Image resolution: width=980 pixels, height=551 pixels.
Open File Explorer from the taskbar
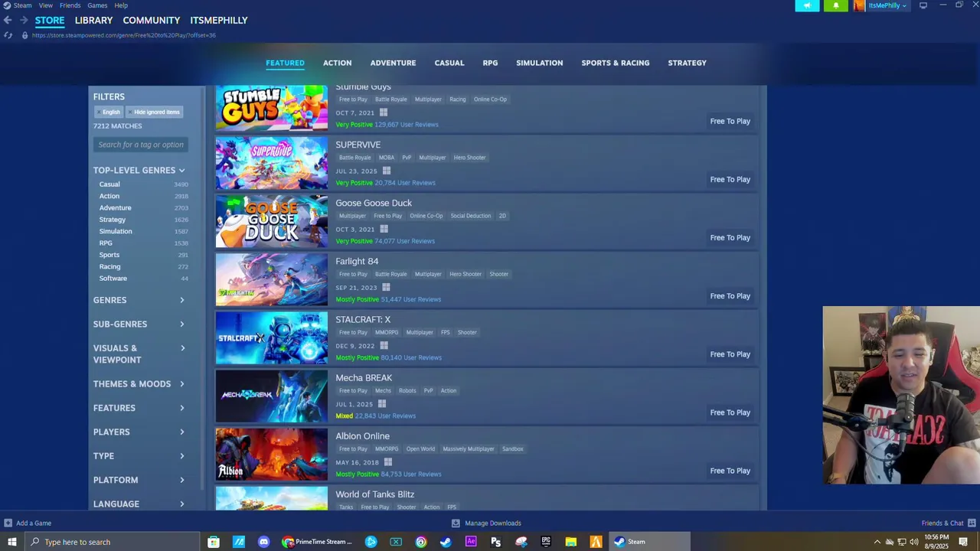(571, 542)
